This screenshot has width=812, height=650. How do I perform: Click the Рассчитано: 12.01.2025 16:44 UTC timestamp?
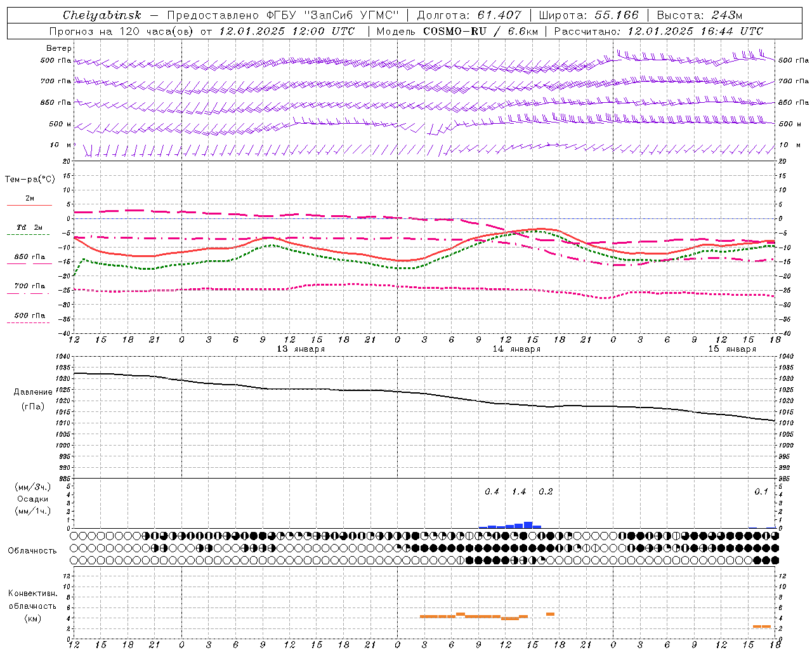point(658,31)
